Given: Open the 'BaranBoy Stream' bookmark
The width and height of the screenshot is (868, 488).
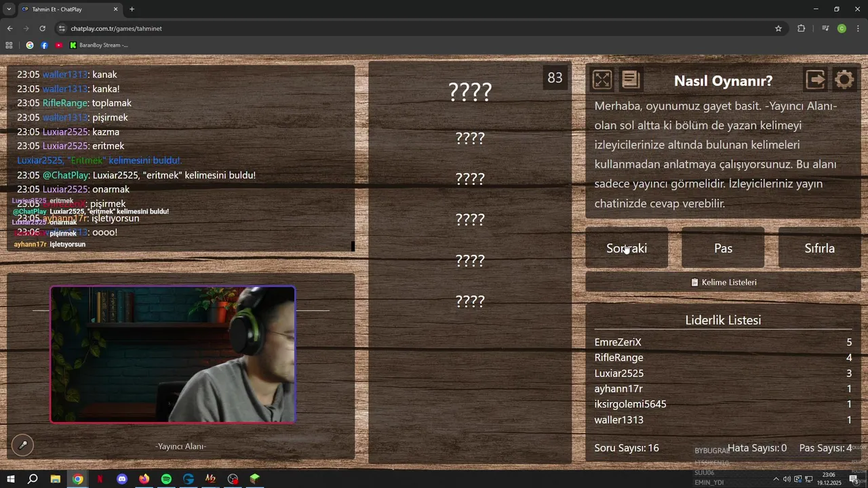Looking at the screenshot, I should [x=98, y=45].
